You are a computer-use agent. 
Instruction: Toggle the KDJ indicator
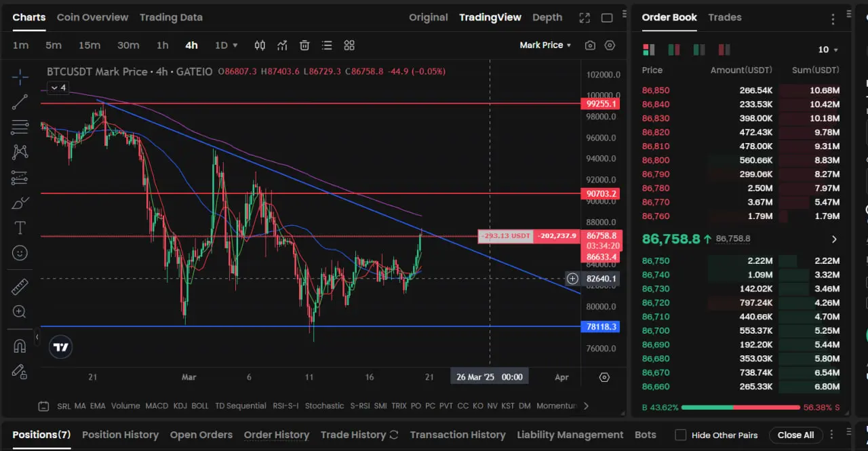tap(180, 406)
